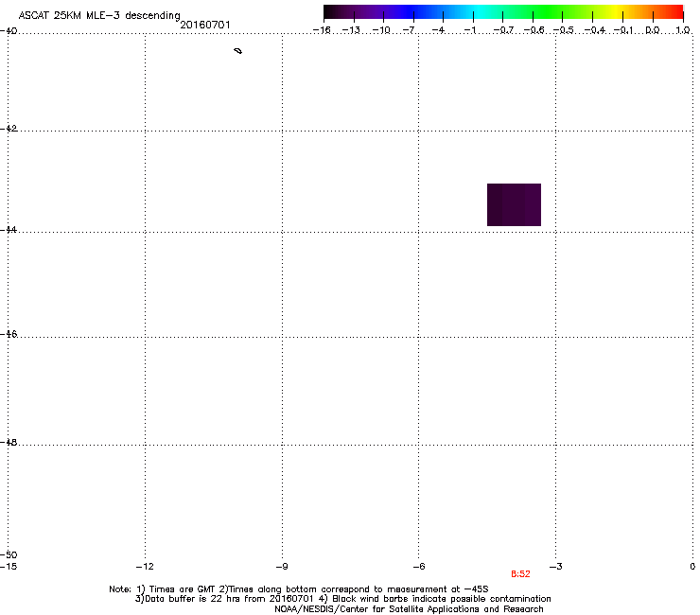Click the red 8:52 time label
The height and width of the screenshot is (615, 700).
[520, 574]
